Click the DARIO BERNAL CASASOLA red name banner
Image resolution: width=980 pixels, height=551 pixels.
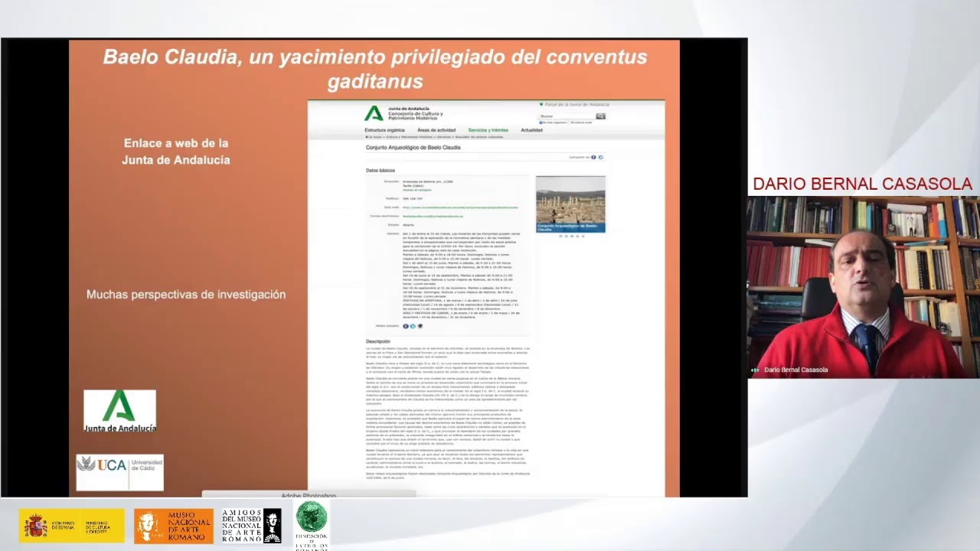click(x=862, y=184)
